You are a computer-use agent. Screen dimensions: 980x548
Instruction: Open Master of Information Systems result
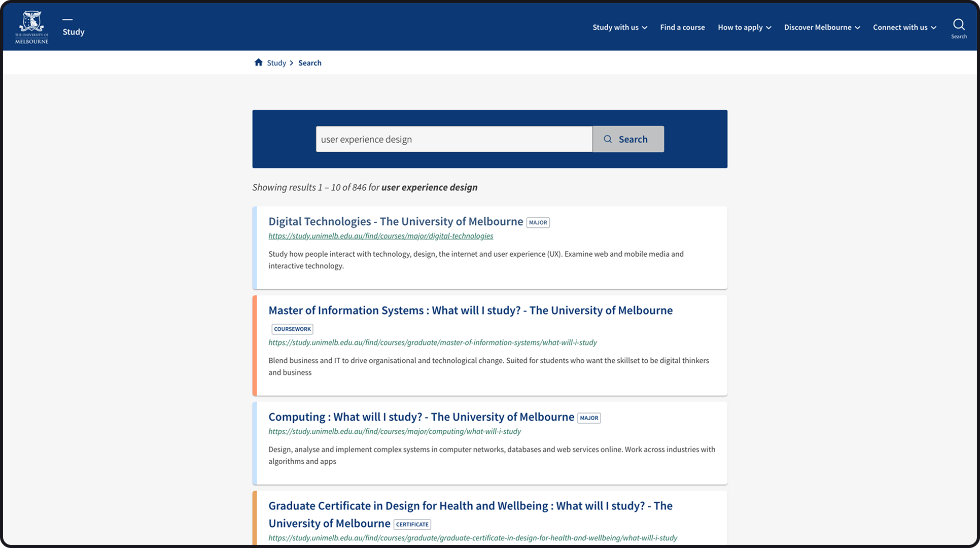470,310
